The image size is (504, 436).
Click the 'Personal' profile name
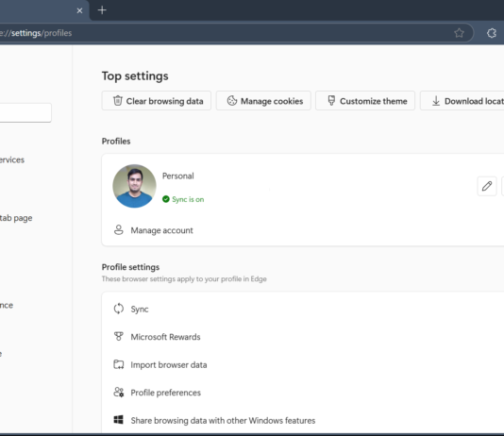click(178, 176)
